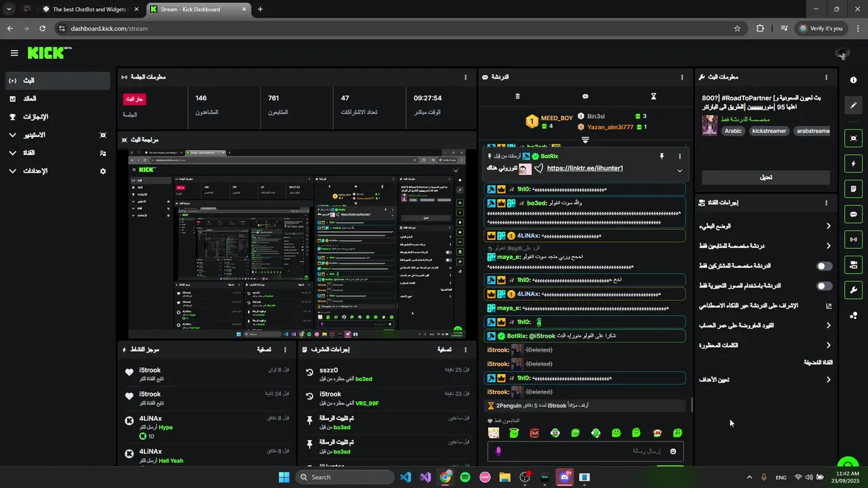
Task: Open three-dot menu on pinned BotRix message
Action: point(680,156)
